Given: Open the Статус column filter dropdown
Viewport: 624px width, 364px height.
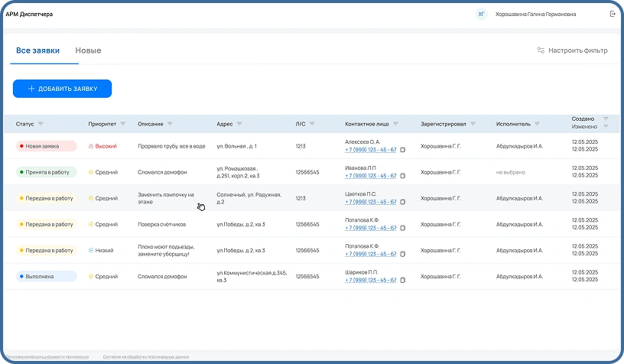Looking at the screenshot, I should pyautogui.click(x=41, y=124).
